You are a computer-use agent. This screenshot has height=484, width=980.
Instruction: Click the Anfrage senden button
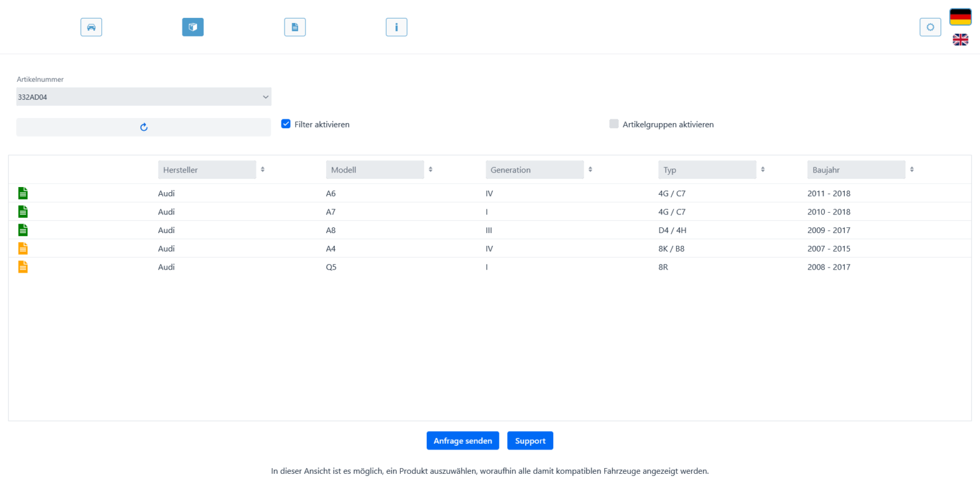point(463,441)
